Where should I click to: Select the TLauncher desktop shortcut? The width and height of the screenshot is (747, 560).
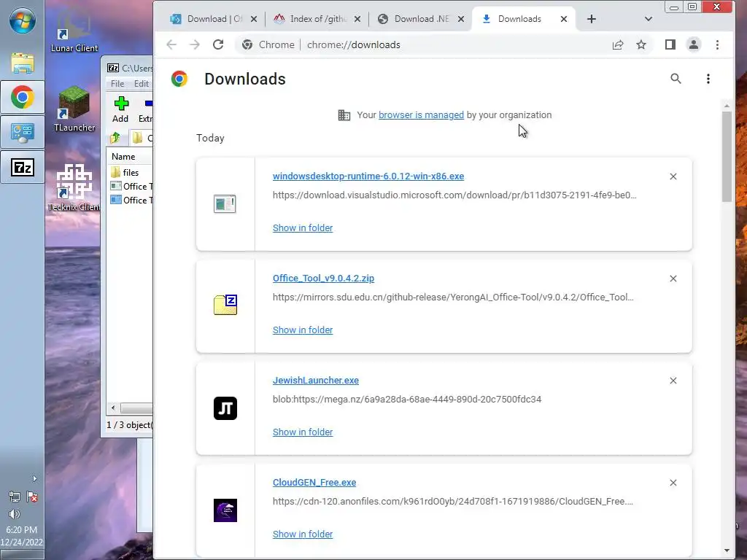coord(74,109)
